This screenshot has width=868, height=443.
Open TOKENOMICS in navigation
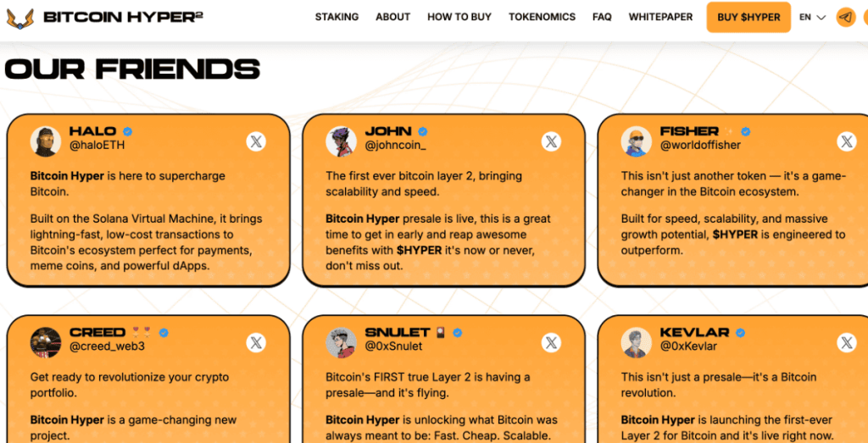coord(542,17)
